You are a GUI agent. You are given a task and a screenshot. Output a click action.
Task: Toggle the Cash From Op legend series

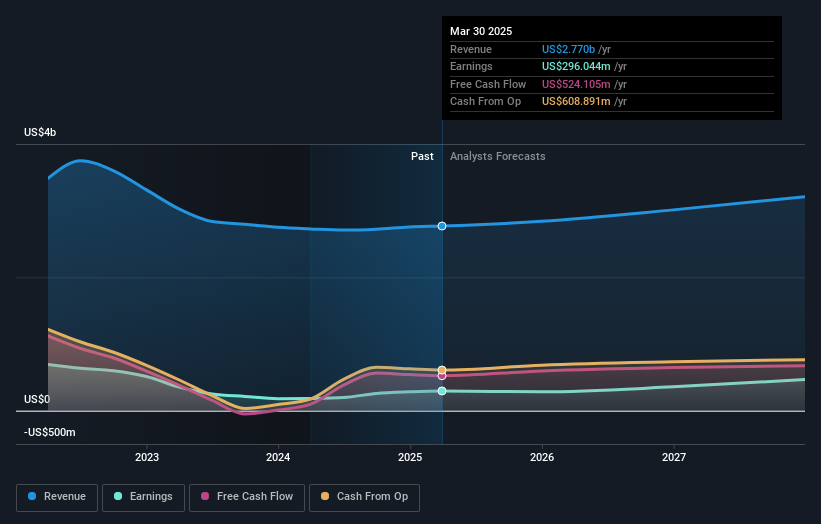[364, 497]
